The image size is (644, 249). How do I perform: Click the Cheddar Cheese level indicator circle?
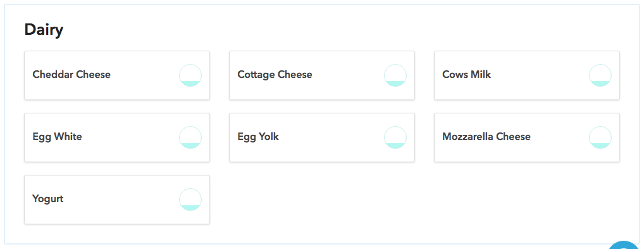[x=190, y=75]
